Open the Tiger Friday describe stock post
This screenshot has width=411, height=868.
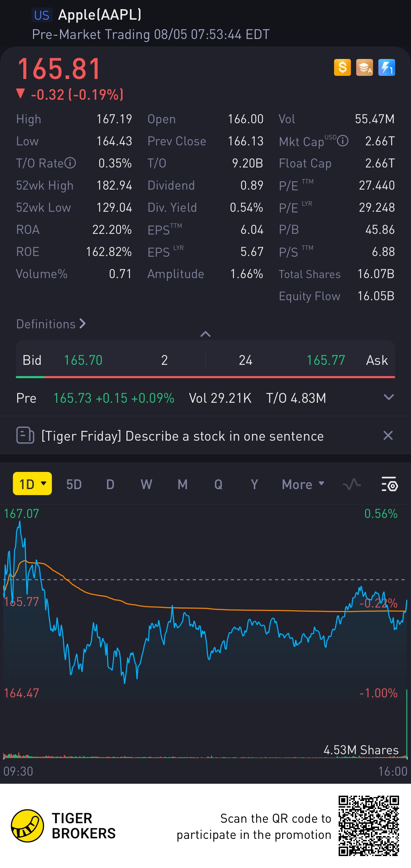182,436
